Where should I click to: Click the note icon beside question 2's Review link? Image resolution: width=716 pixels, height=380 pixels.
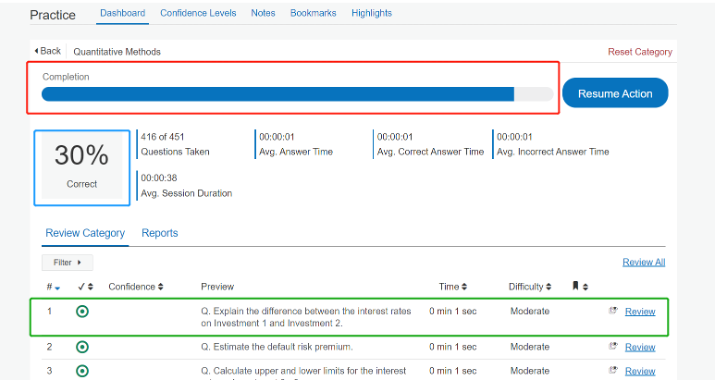point(613,346)
